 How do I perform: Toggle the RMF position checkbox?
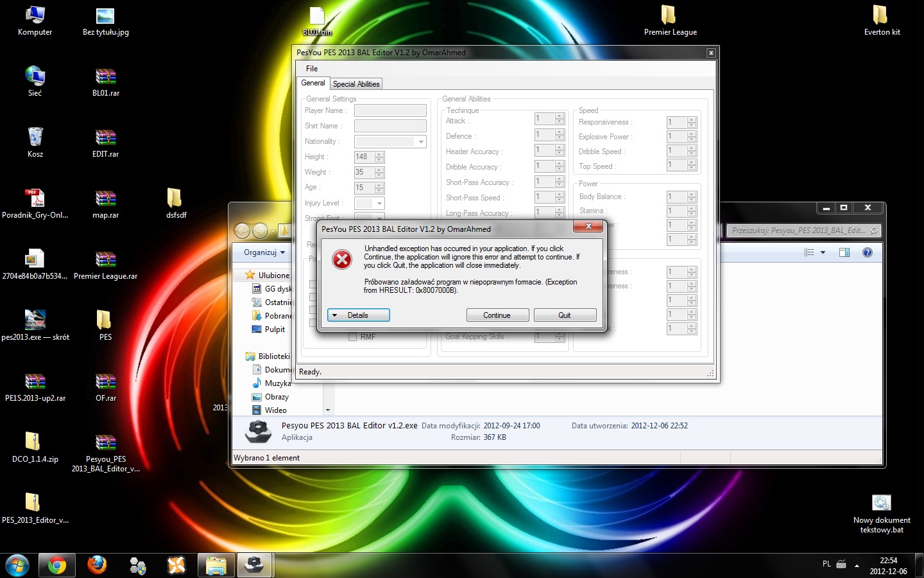coord(352,337)
